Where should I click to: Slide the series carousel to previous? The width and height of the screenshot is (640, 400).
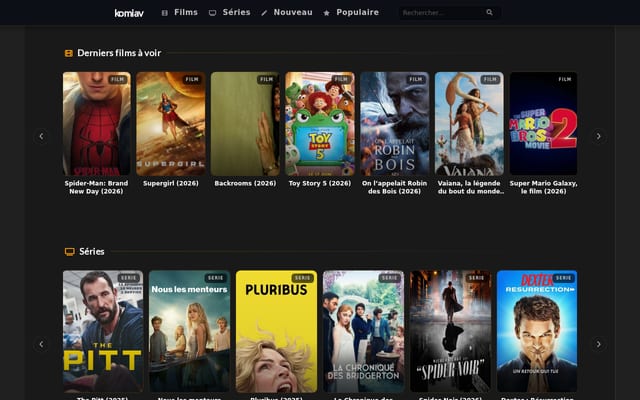[x=41, y=344]
